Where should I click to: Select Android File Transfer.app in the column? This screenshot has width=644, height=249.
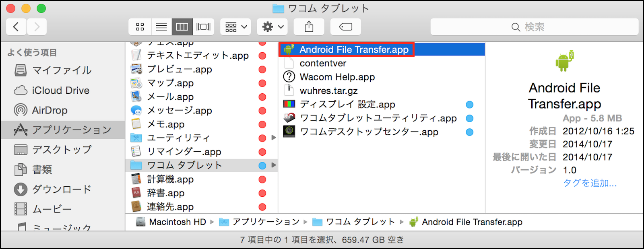382,49
